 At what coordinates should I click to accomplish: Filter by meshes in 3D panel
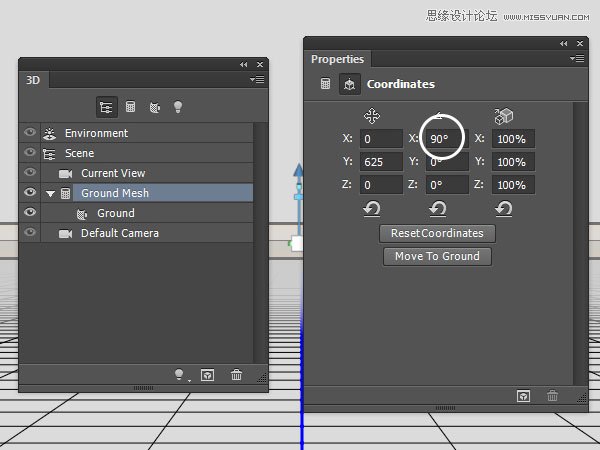tap(130, 106)
